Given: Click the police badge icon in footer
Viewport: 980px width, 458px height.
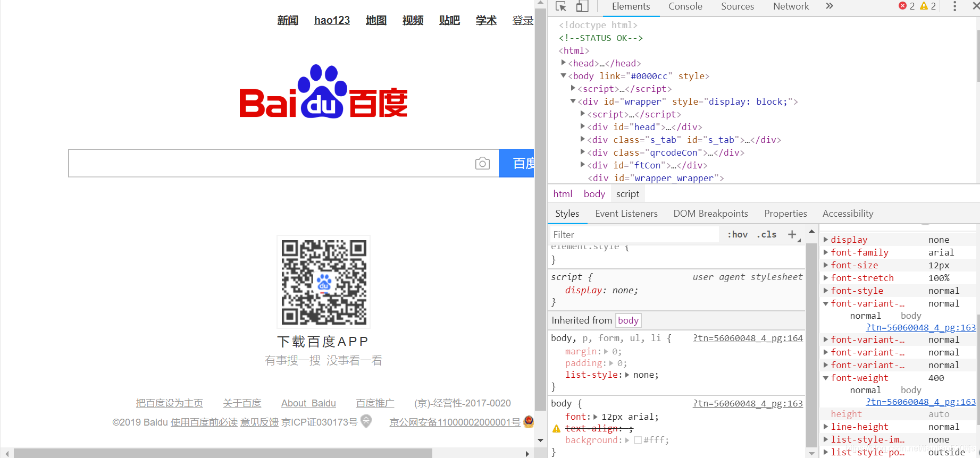Looking at the screenshot, I should pos(528,422).
